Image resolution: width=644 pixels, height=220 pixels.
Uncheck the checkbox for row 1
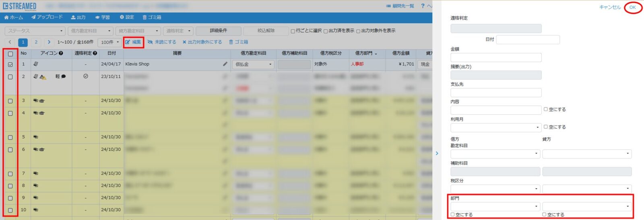coord(10,64)
